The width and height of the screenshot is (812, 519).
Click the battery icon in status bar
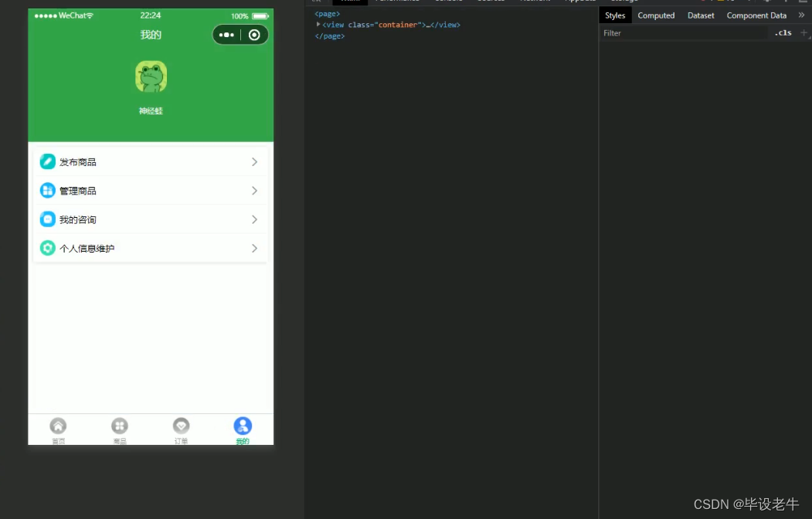click(x=260, y=16)
